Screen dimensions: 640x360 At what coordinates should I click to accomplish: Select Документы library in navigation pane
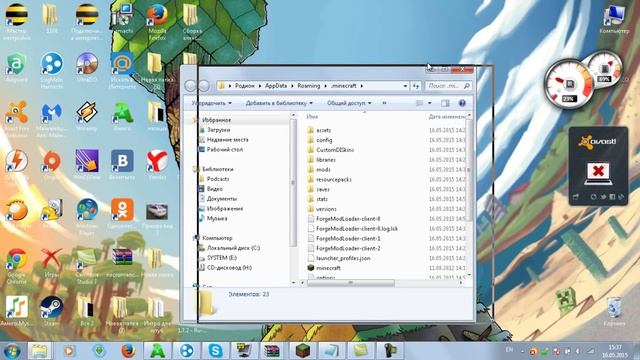point(221,199)
